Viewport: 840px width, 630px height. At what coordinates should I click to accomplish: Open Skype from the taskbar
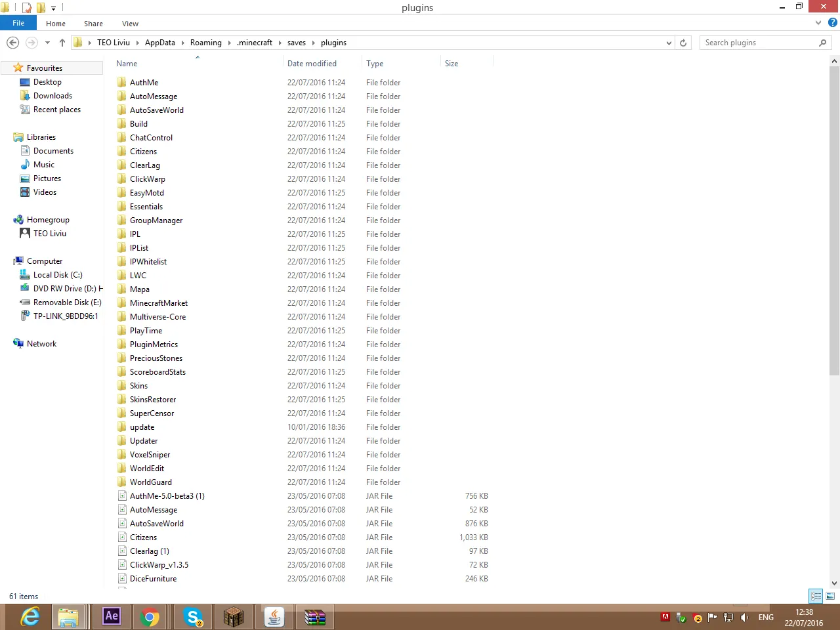(x=193, y=617)
